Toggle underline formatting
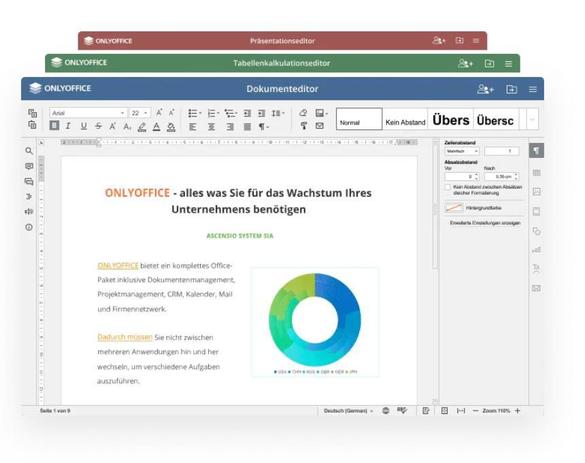585x463 pixels. [x=84, y=126]
